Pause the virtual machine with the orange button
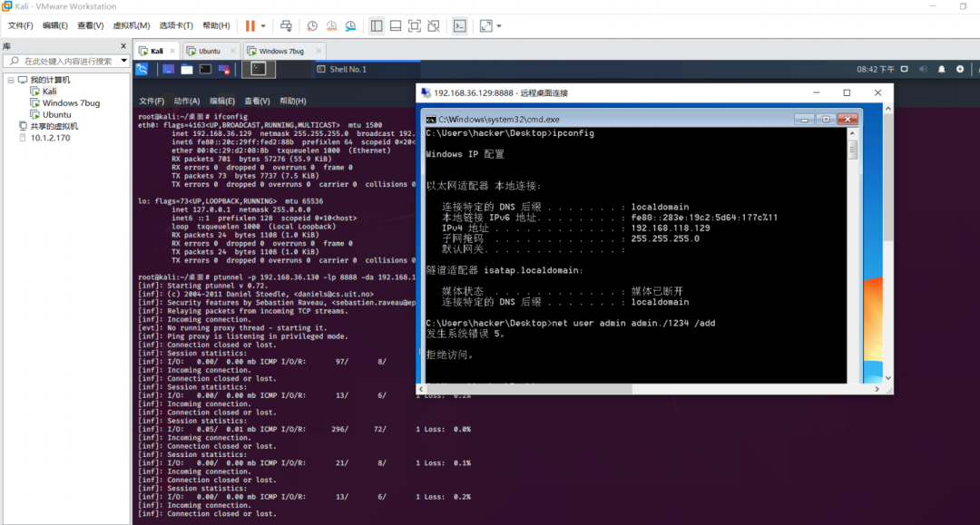The width and height of the screenshot is (980, 525). [x=250, y=25]
